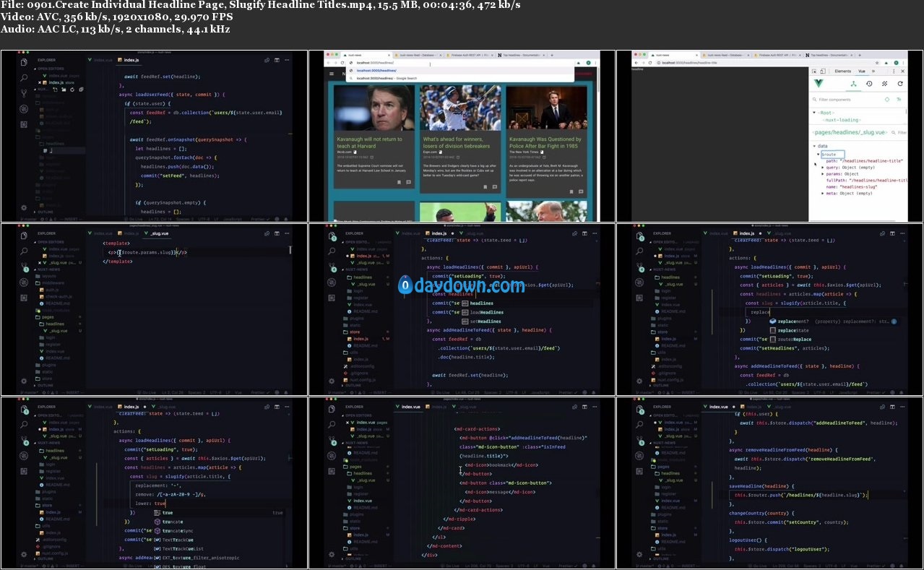The width and height of the screenshot is (924, 570).
Task: Expand the params: Object entry
Action: (823, 173)
